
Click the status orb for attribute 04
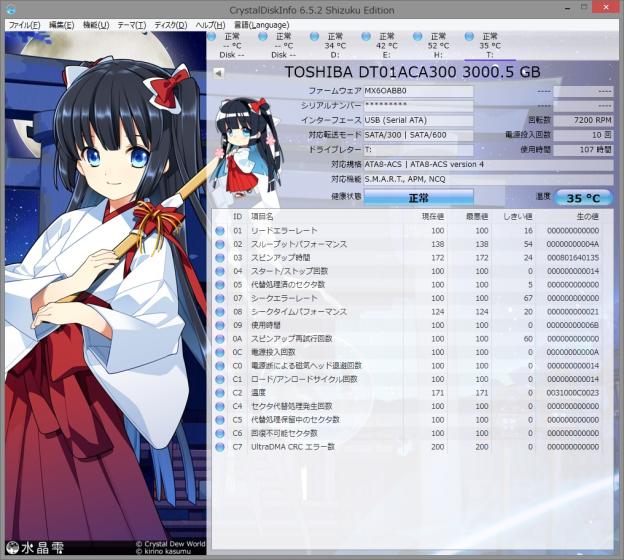220,271
